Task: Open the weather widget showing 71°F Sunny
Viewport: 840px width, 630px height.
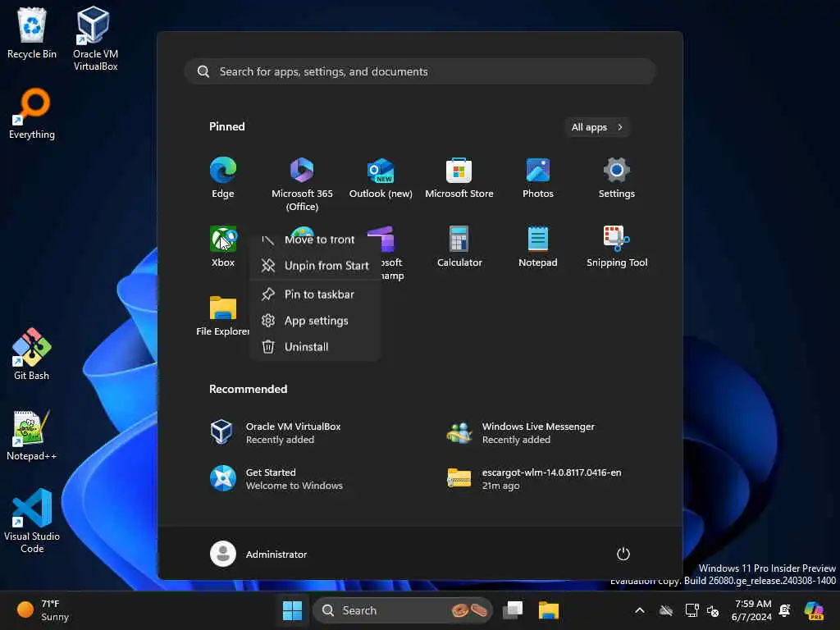Action: tap(44, 610)
